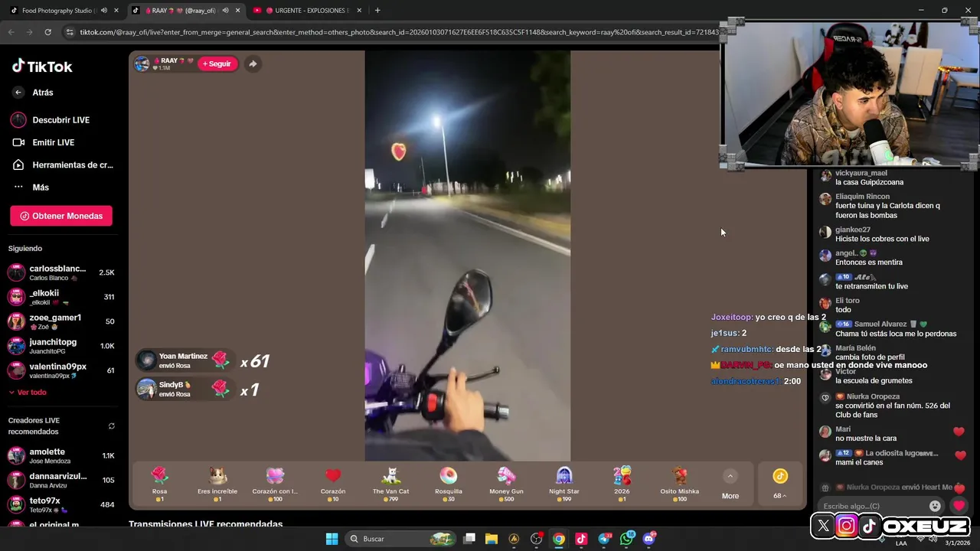Open WhatsApp from the taskbar
980x551 pixels.
[627, 539]
